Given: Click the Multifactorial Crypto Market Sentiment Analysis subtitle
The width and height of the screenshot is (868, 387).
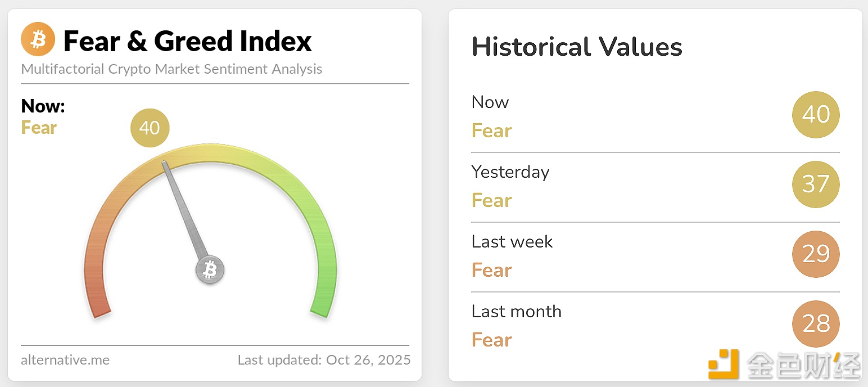Looking at the screenshot, I should point(171,69).
